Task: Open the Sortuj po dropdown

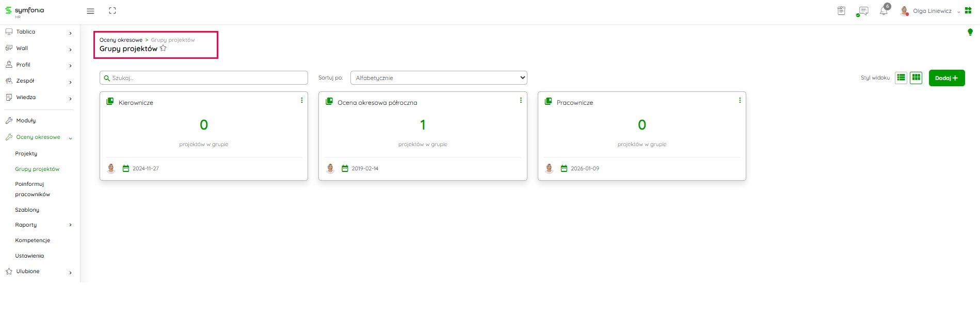Action: (x=439, y=78)
